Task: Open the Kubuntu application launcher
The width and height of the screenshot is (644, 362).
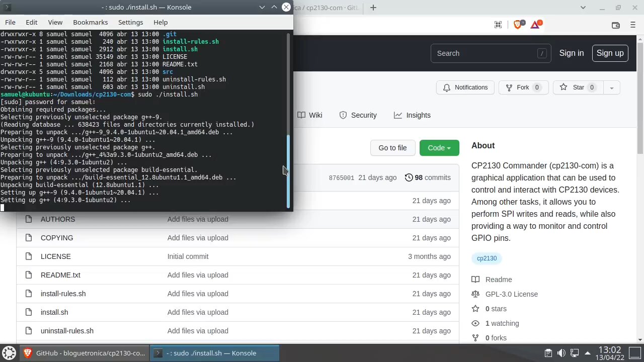Action: (x=9, y=353)
